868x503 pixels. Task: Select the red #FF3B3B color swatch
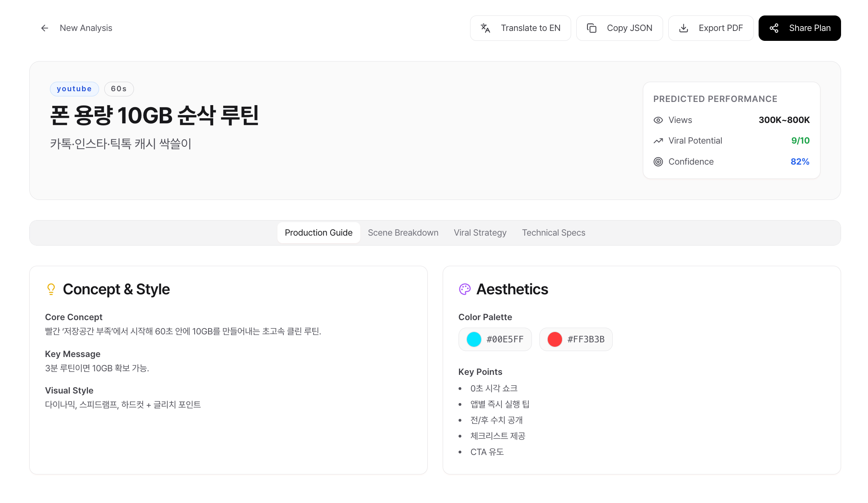[576, 339]
